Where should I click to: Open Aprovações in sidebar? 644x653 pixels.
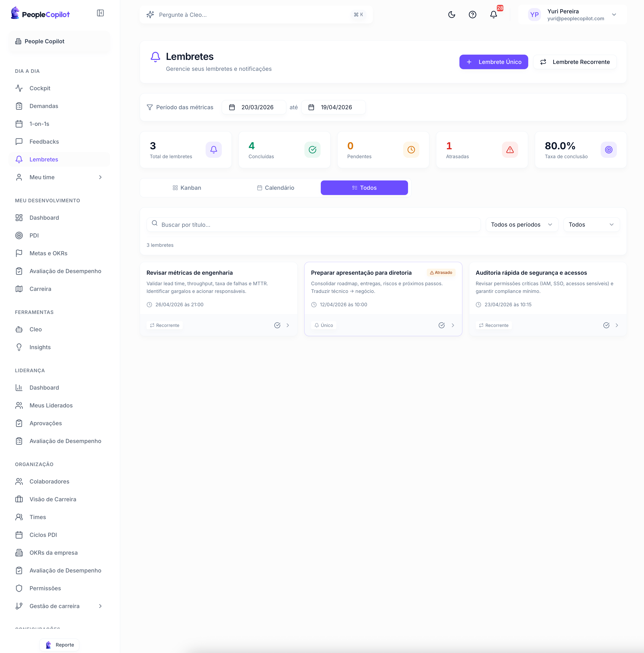pos(59,423)
